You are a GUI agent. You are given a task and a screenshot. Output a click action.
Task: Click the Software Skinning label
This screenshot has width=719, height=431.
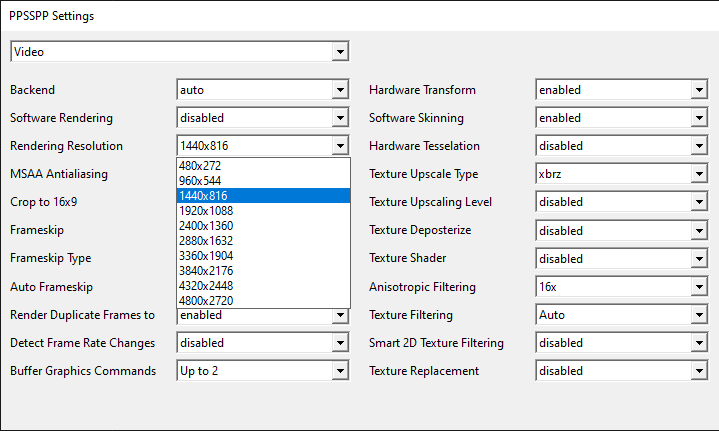coord(416,118)
